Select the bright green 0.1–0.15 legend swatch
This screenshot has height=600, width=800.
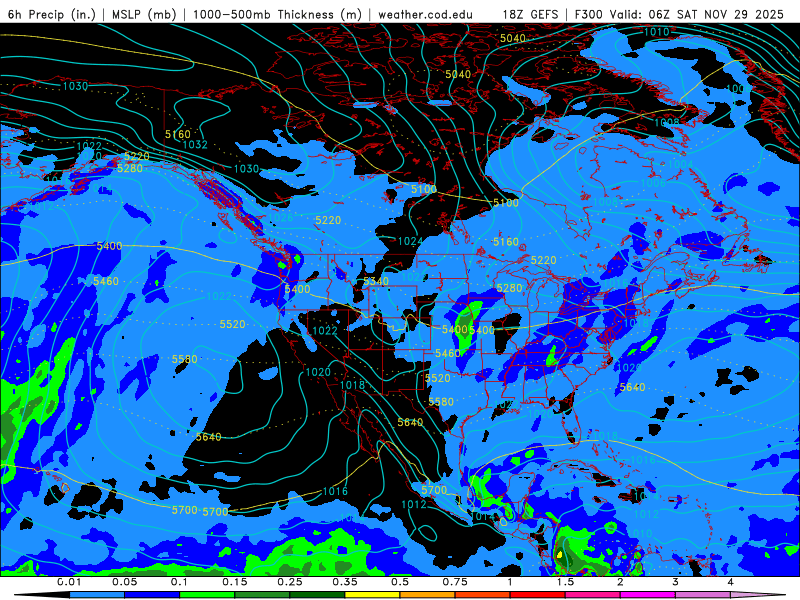click(207, 595)
